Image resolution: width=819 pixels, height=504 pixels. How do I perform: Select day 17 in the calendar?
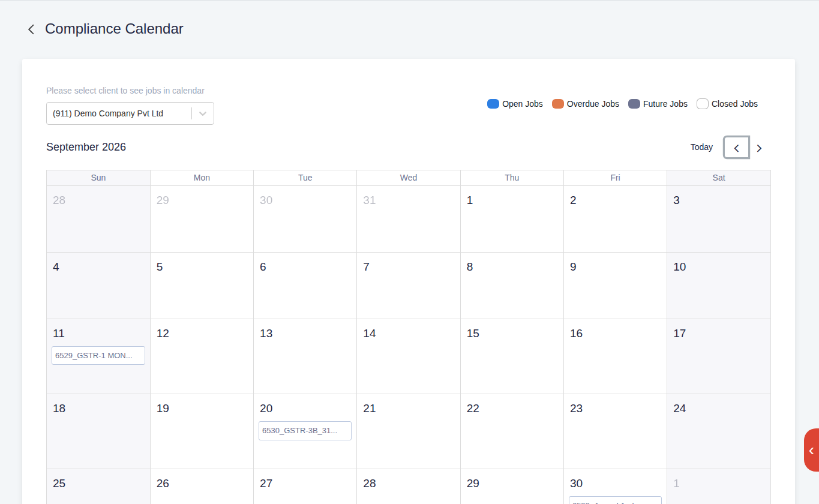680,334
